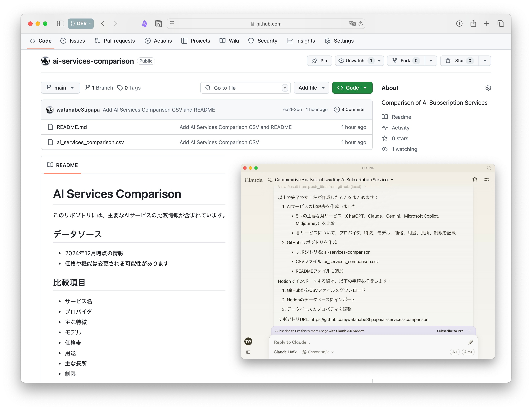Open the 3 Commits history link
532x410 pixels.
coord(349,110)
